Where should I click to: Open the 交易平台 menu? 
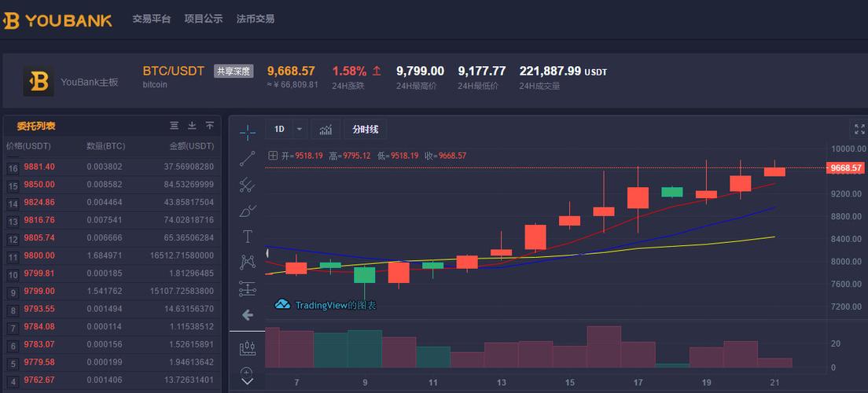[x=151, y=19]
